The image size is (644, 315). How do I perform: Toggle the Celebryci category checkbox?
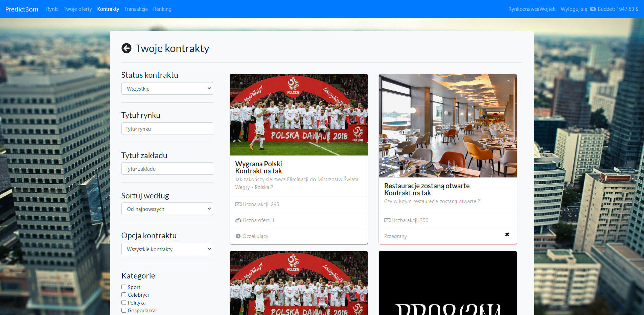click(124, 295)
